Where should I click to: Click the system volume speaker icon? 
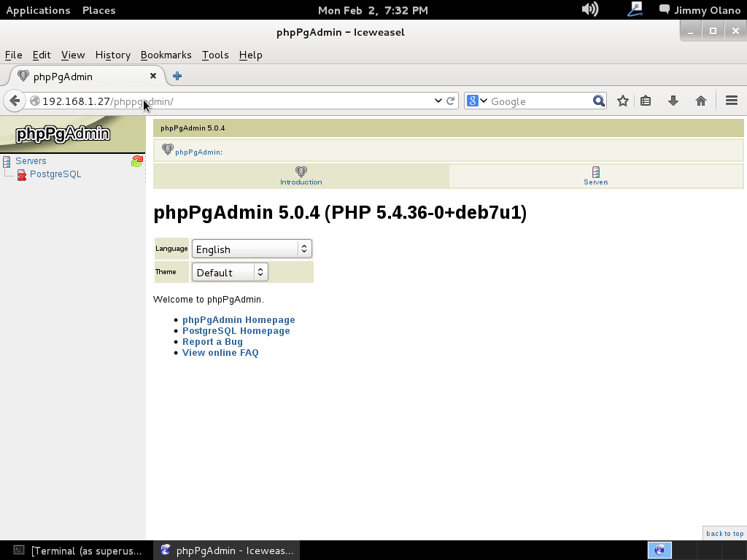point(589,9)
